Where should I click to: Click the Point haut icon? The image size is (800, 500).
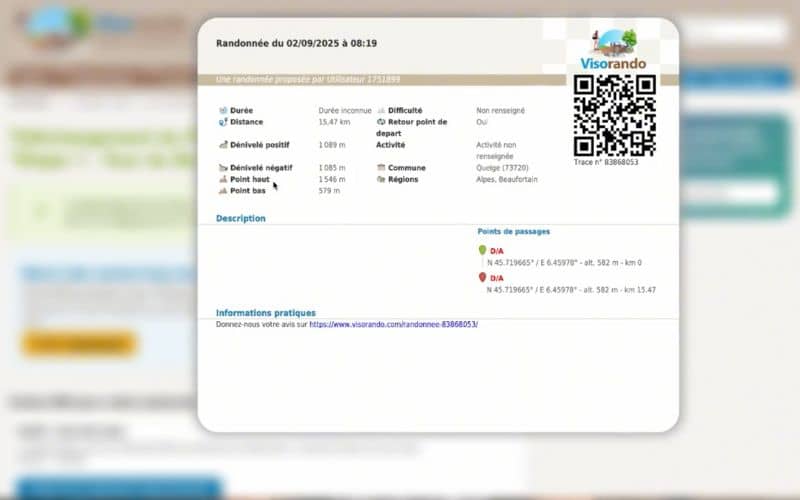pyautogui.click(x=222, y=179)
